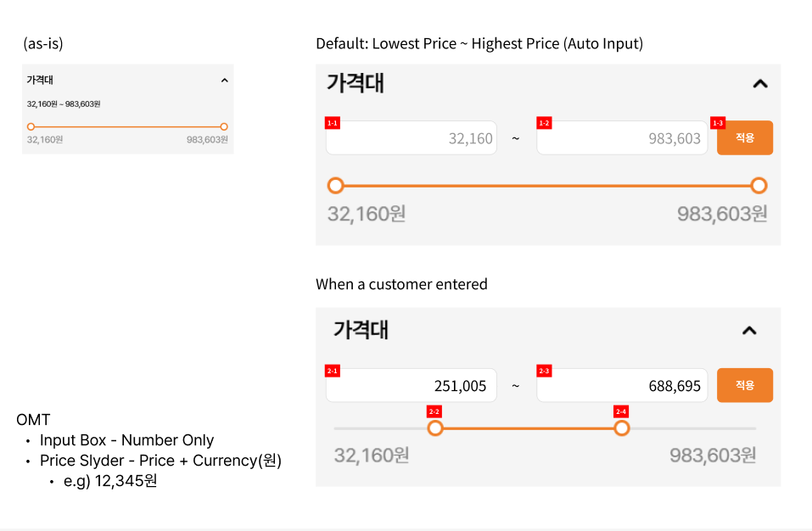Click the red 2-2 annotation marker
Viewport: 812px width, 531px height.
click(434, 411)
